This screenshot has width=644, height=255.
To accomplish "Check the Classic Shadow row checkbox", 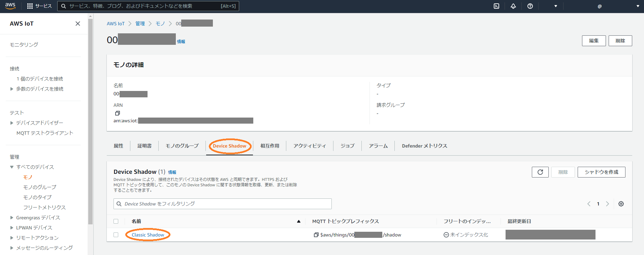I will [116, 235].
